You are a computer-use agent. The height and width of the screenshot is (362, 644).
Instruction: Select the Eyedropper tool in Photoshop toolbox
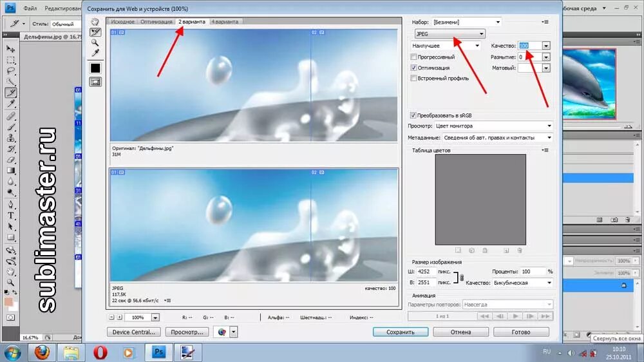coord(11,104)
